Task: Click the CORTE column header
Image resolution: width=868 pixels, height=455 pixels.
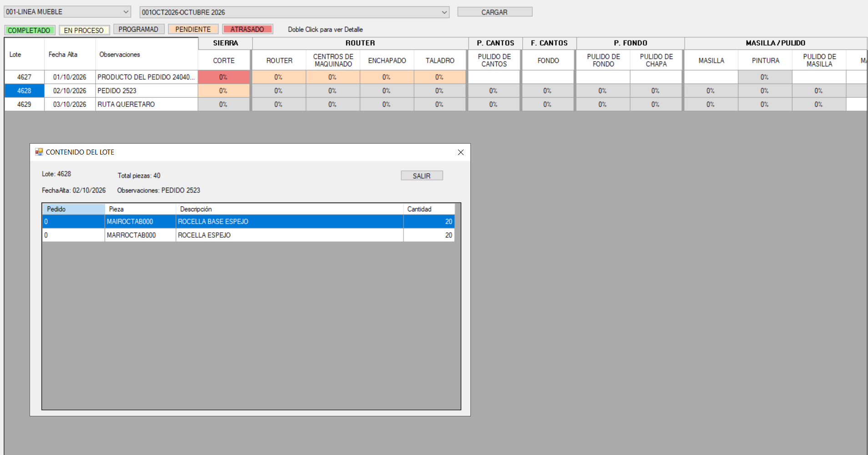Action: (224, 60)
